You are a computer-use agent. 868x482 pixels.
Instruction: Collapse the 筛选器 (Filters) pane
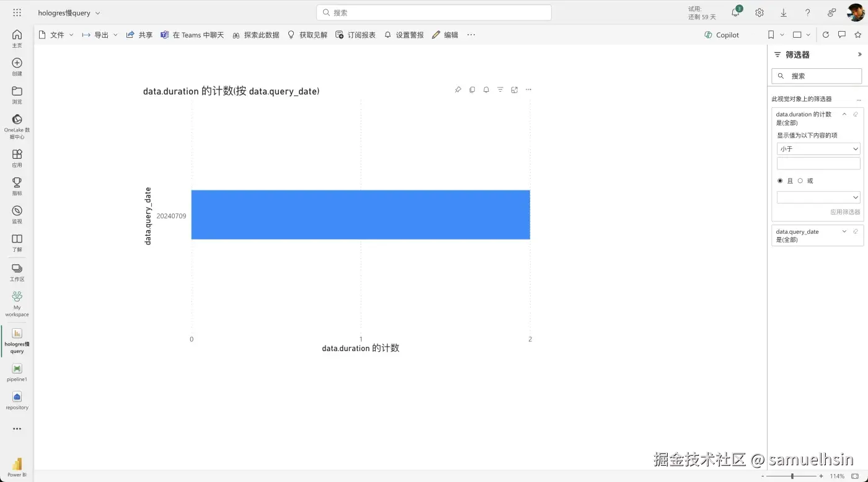tap(859, 55)
